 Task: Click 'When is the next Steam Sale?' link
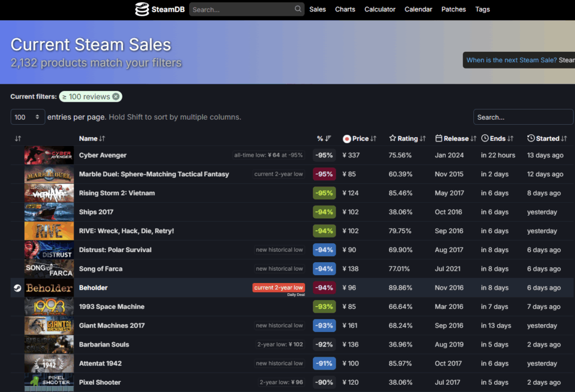512,60
